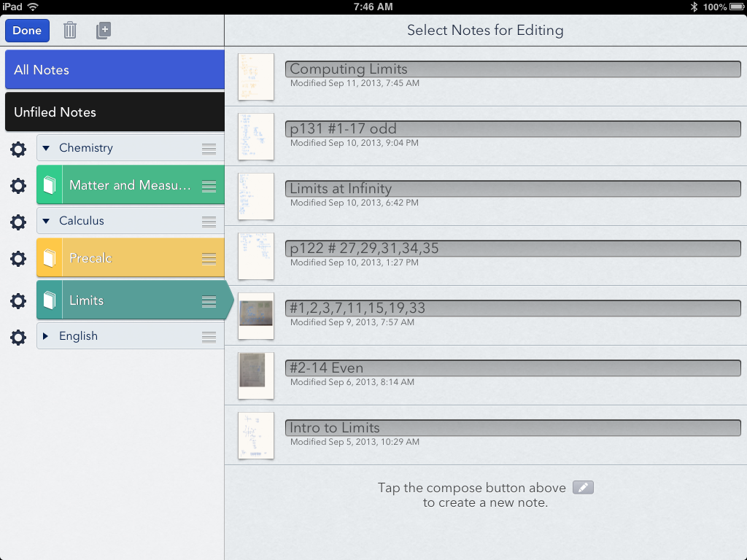Open settings gear for Precalc subject
This screenshot has width=747, height=560.
(x=18, y=258)
